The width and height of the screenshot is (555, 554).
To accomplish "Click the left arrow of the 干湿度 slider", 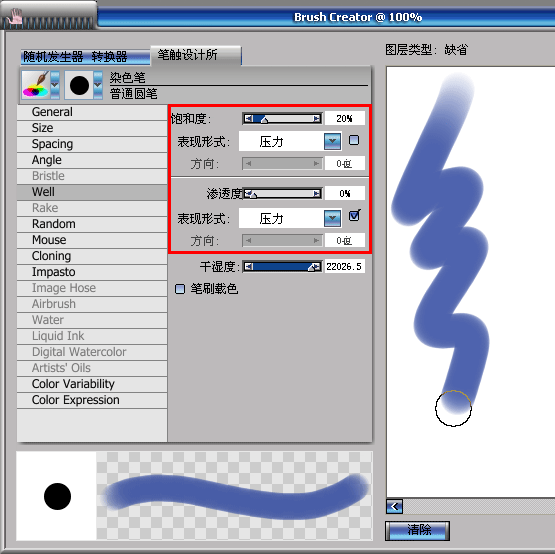I will point(248,267).
